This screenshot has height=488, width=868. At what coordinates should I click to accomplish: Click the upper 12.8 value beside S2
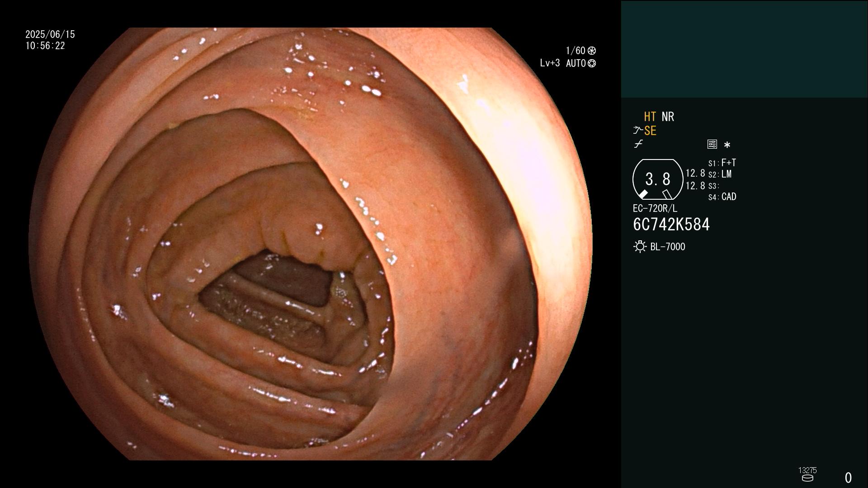click(695, 174)
